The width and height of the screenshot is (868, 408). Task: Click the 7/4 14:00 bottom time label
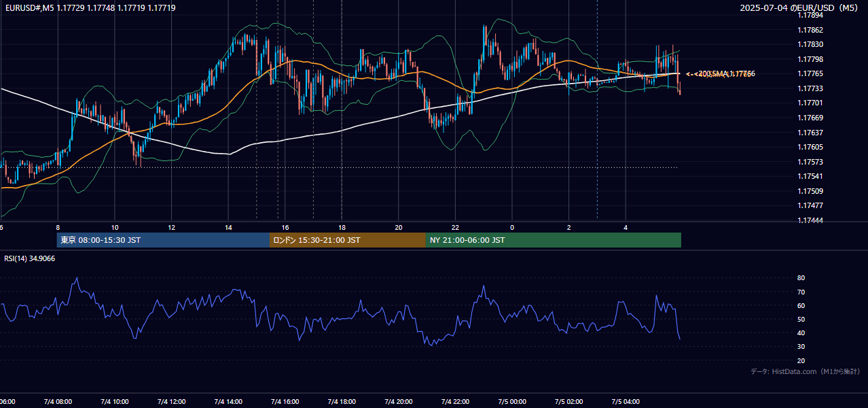[228, 402]
